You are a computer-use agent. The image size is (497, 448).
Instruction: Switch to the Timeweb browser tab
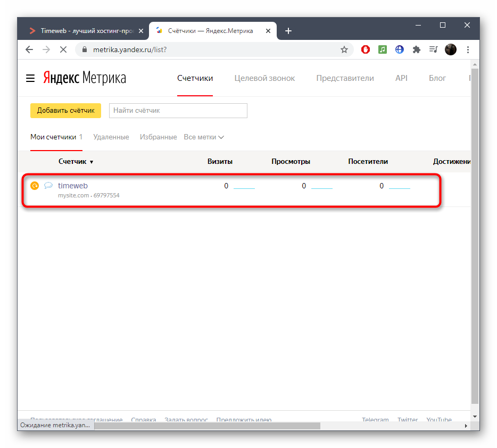point(84,31)
